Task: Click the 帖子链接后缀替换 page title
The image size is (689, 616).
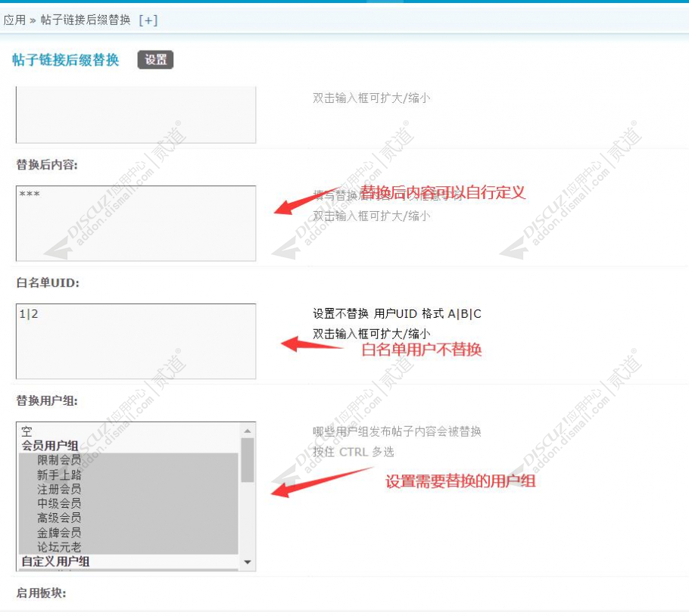Action: (65, 60)
